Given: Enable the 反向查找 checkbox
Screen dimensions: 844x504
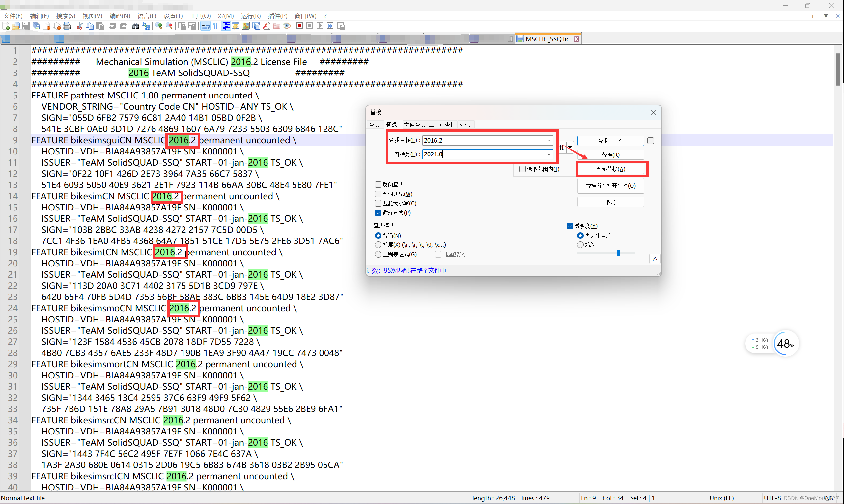Looking at the screenshot, I should [378, 184].
